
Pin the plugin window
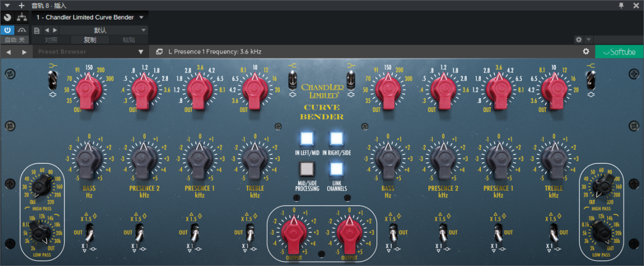pos(621,5)
